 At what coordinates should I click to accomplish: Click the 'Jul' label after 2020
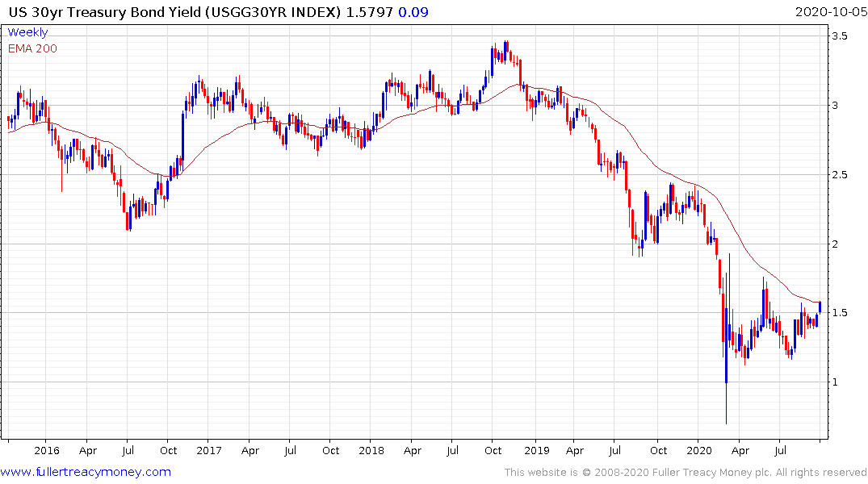tap(779, 450)
